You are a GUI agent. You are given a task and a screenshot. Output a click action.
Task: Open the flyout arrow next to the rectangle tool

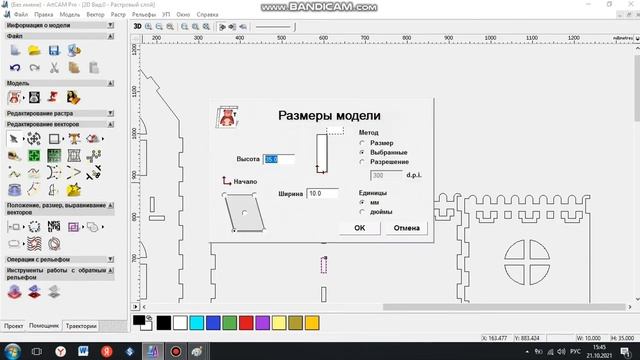click(63, 139)
